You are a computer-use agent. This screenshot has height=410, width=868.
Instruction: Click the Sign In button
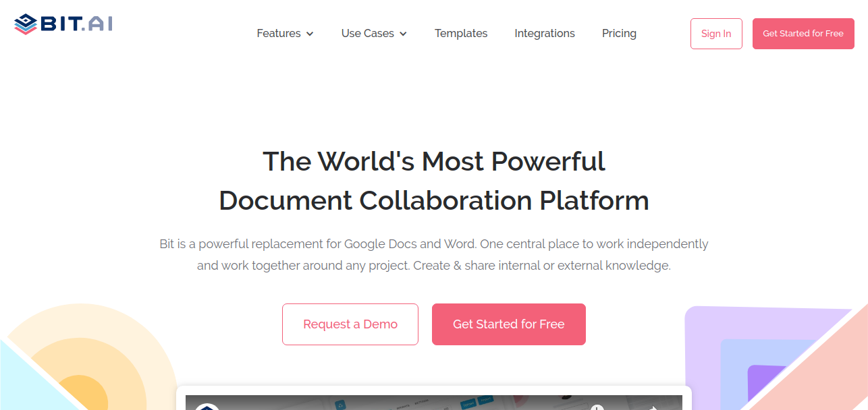pyautogui.click(x=716, y=34)
